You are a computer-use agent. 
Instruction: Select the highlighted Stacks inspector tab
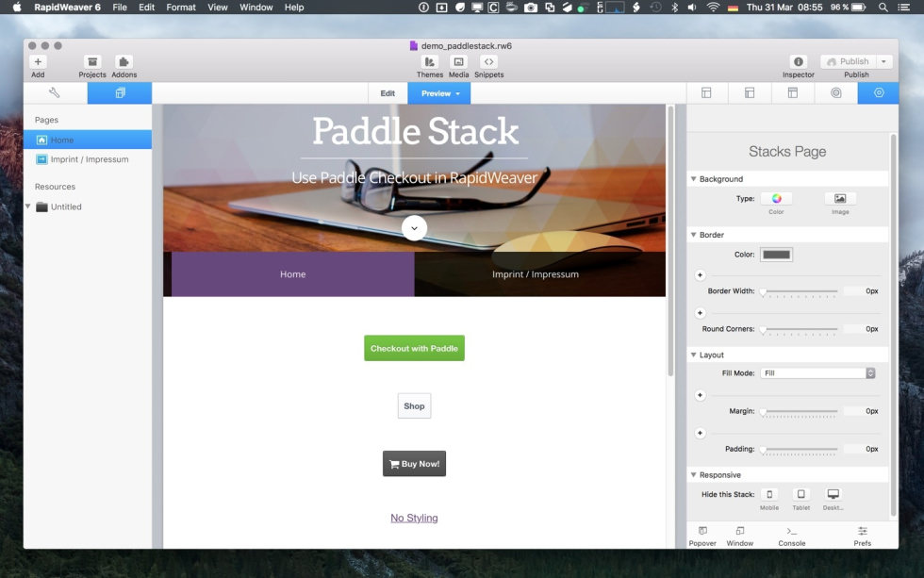(x=879, y=93)
